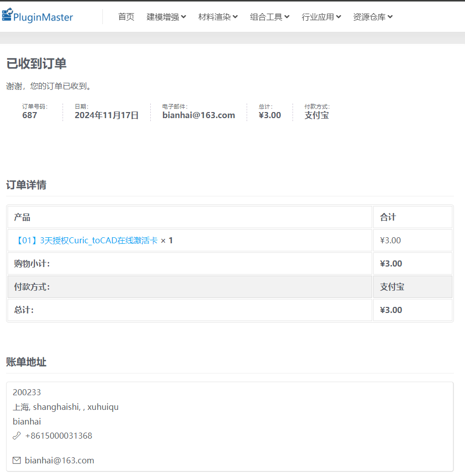Click the order date 2024年11月17日
Screen dimensions: 465x476
[106, 115]
